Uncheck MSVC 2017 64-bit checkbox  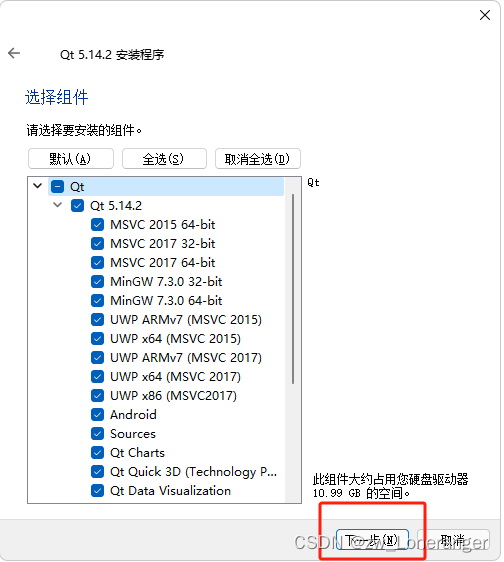(98, 263)
